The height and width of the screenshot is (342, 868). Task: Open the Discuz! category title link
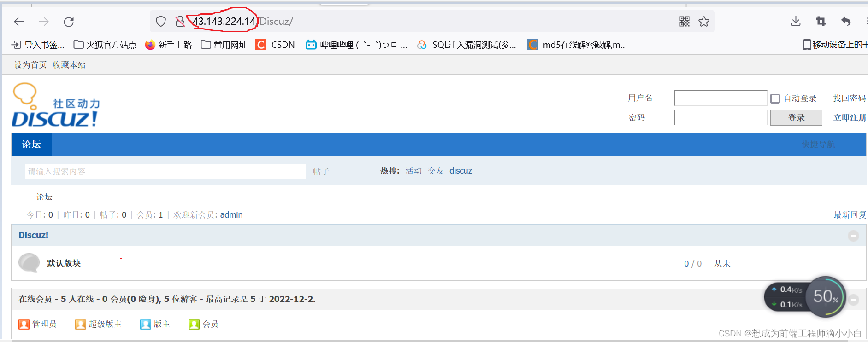(33, 235)
